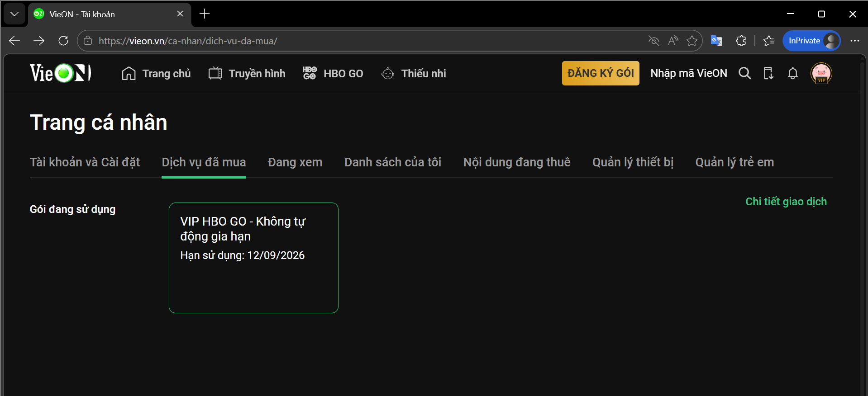Activate Read aloud icon in address bar
The width and height of the screenshot is (868, 396).
673,41
